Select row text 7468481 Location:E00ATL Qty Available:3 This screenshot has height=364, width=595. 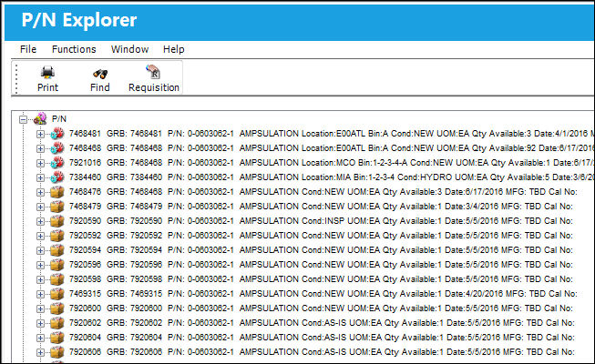point(332,134)
